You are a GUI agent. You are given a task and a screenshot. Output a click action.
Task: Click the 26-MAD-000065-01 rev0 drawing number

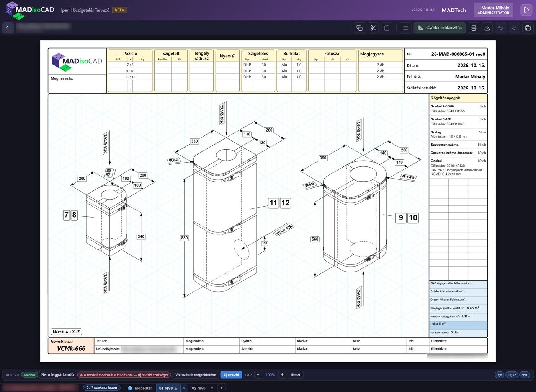(458, 54)
